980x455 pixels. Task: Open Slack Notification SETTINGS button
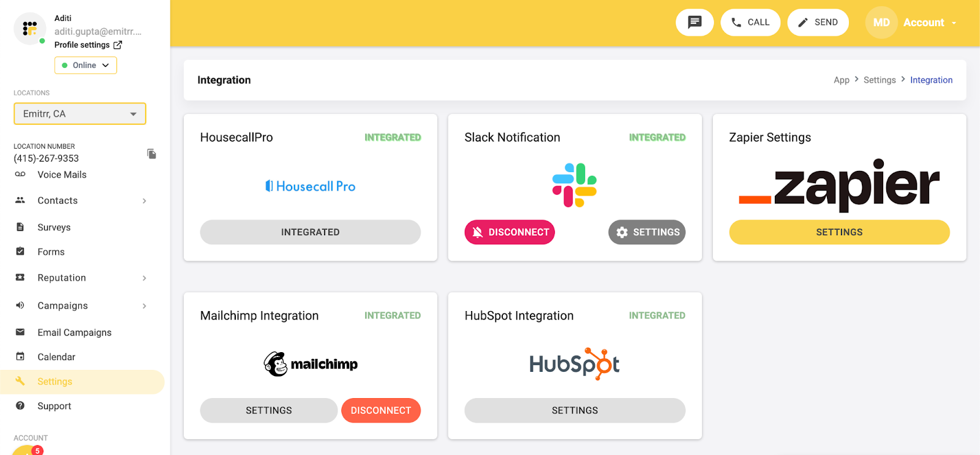point(647,232)
